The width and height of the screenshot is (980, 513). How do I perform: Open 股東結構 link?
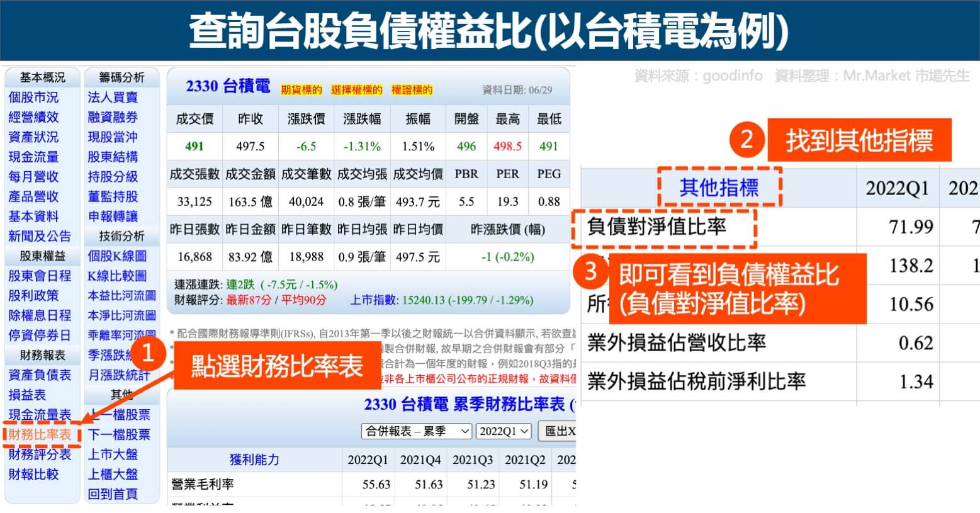(x=113, y=157)
